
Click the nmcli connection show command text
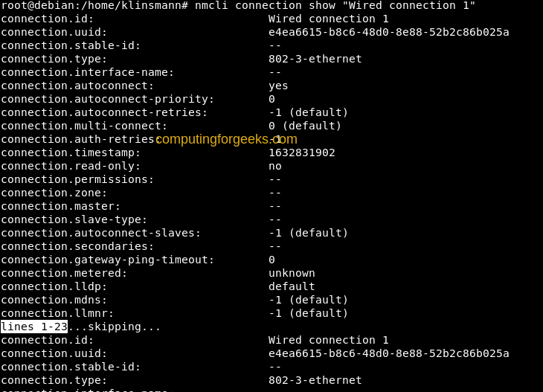(335, 5)
